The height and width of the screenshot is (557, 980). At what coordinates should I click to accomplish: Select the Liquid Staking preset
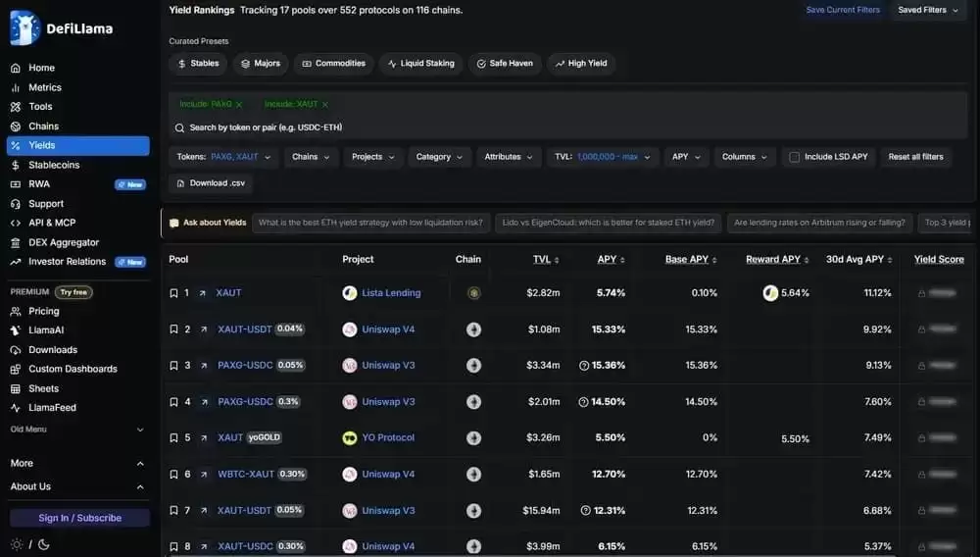(x=420, y=63)
